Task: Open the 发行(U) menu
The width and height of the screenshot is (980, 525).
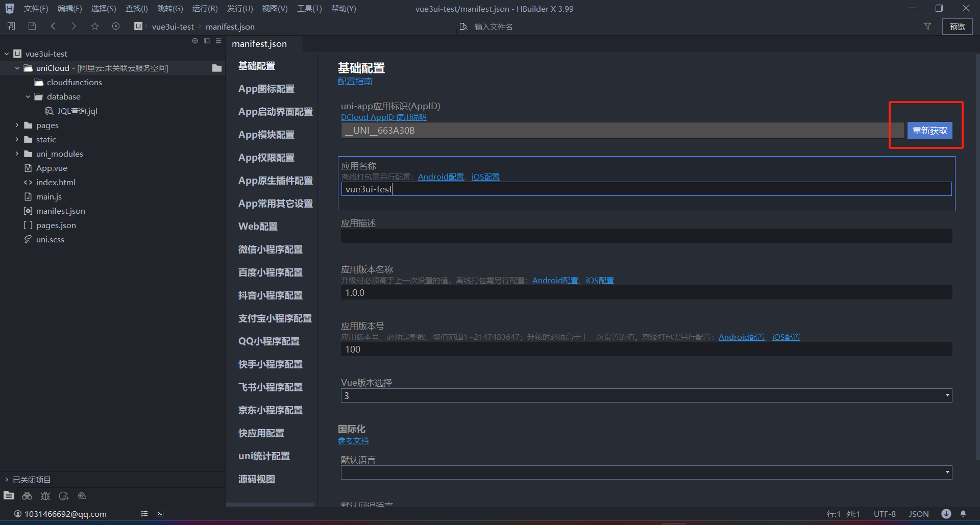Action: click(x=240, y=9)
